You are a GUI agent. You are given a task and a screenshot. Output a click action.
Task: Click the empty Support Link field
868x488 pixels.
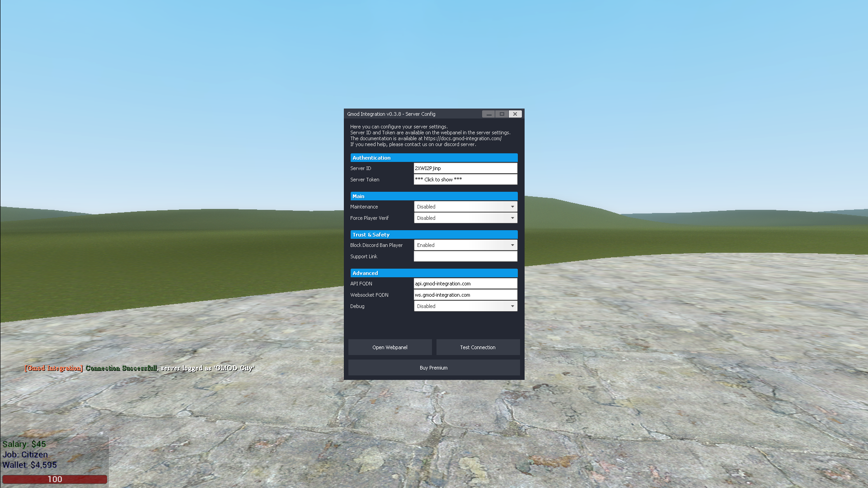pos(465,256)
